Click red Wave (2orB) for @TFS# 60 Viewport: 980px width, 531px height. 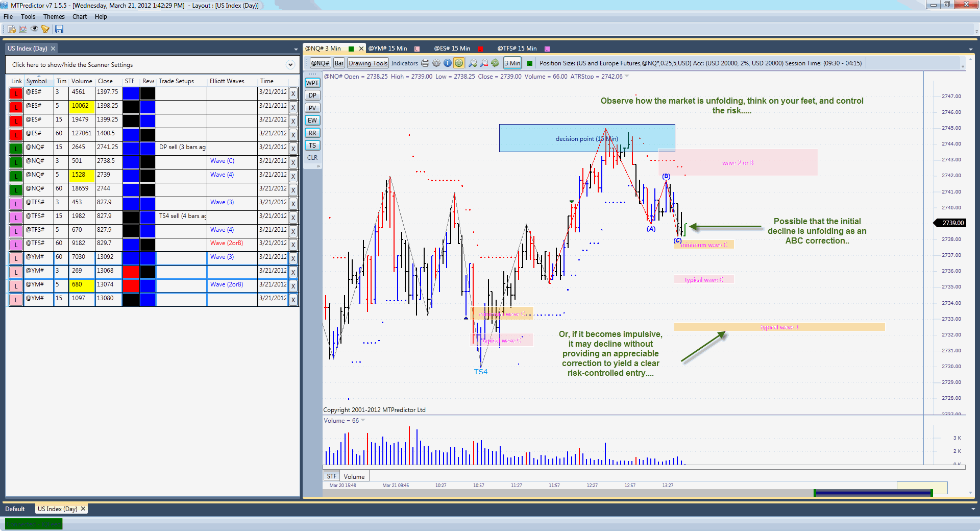point(227,243)
